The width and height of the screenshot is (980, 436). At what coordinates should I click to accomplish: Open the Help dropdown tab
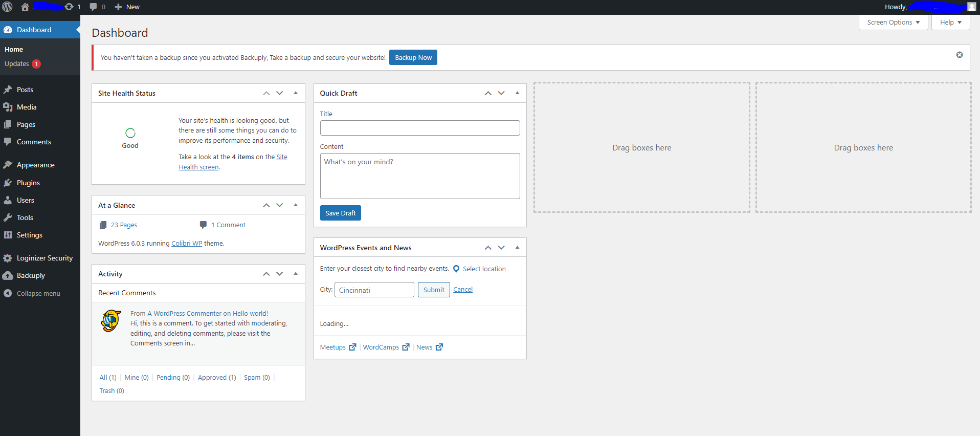pos(951,23)
